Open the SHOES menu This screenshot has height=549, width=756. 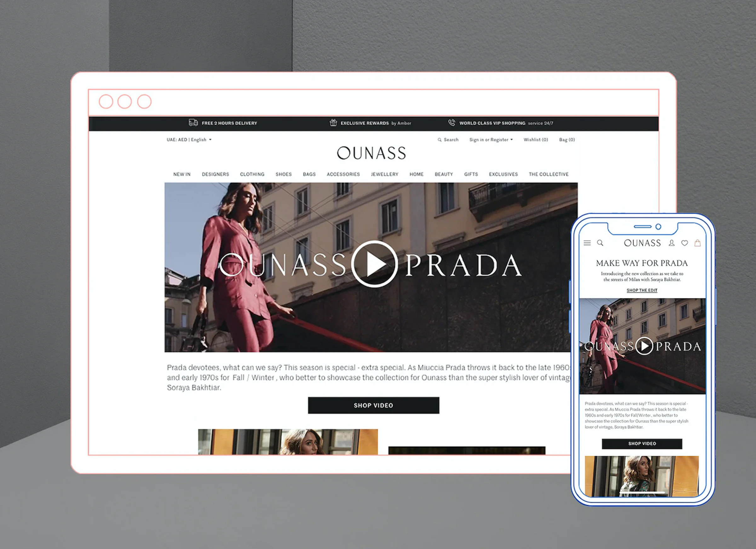point(283,174)
